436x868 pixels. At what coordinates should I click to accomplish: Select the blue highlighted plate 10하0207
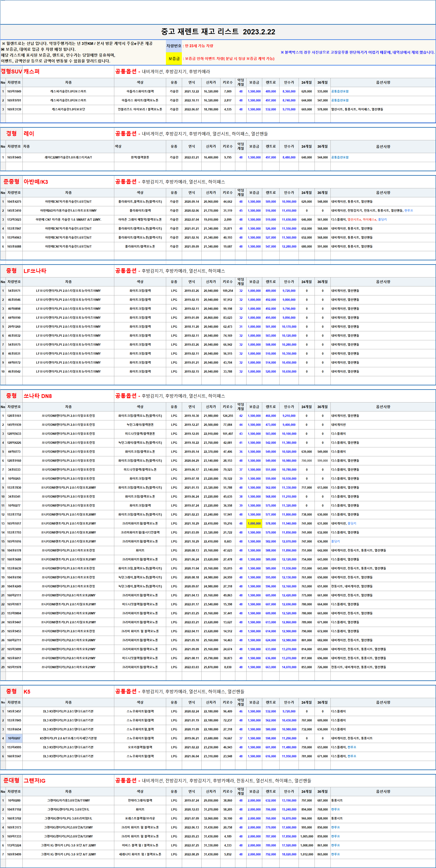pyautogui.click(x=14, y=738)
